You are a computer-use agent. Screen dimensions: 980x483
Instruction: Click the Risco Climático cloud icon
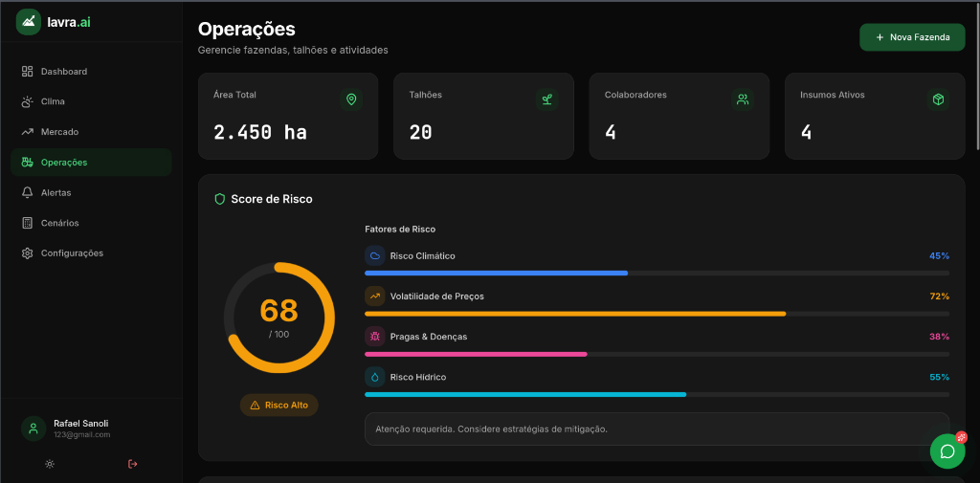click(375, 256)
